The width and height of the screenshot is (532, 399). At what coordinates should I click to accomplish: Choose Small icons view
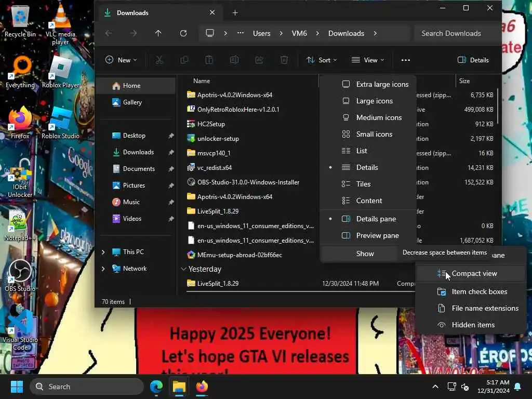368,134
